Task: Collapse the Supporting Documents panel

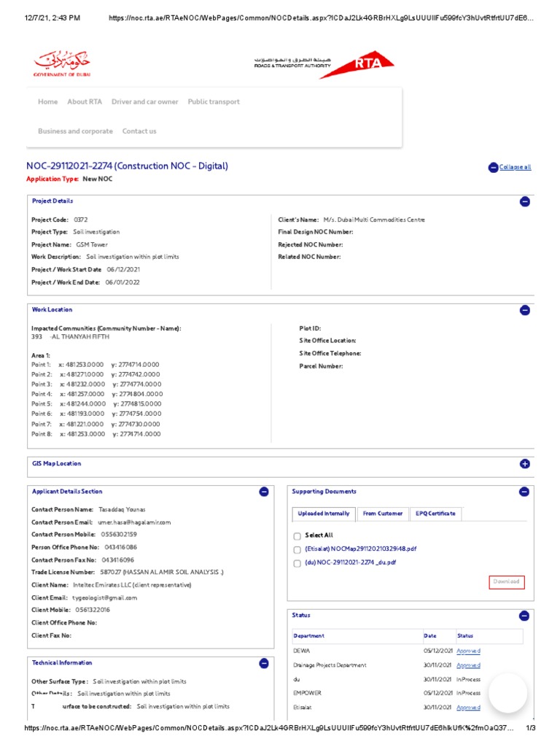Action: (524, 492)
